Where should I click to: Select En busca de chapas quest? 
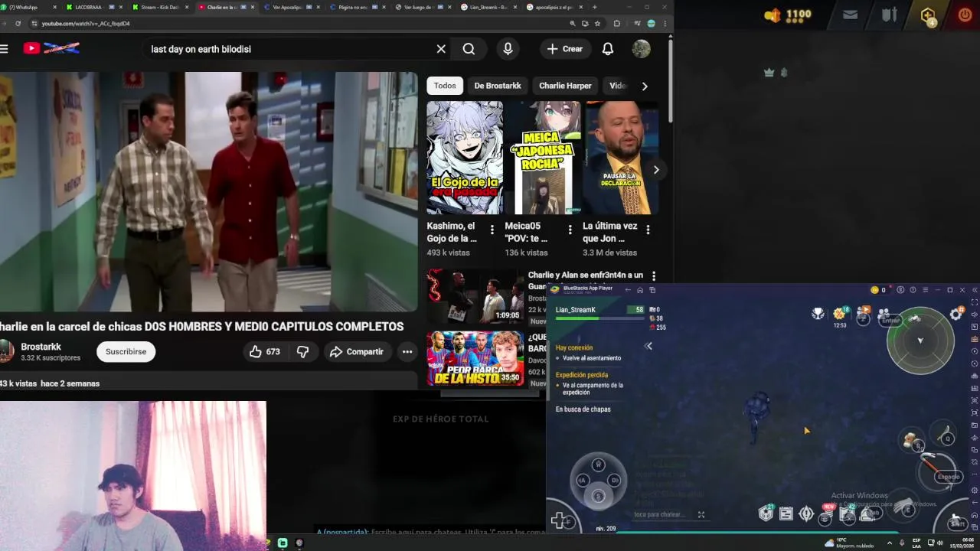pyautogui.click(x=583, y=409)
